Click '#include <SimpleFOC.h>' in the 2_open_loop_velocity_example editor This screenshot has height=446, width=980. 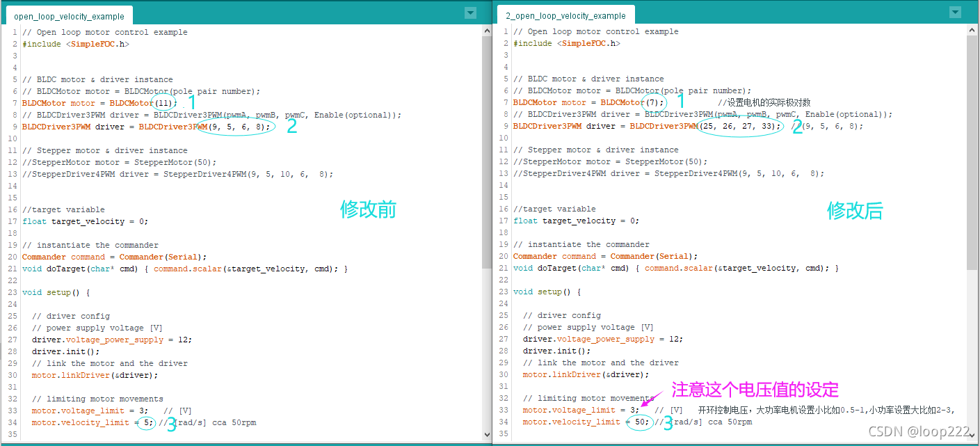[567, 43]
